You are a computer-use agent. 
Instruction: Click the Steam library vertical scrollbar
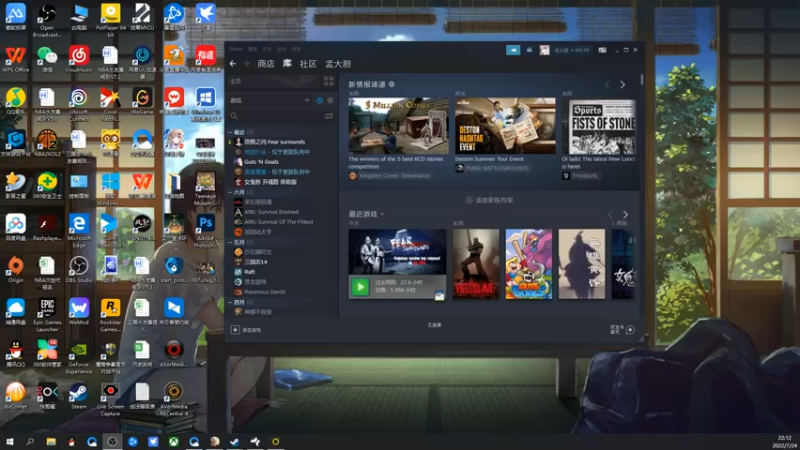pyautogui.click(x=641, y=80)
